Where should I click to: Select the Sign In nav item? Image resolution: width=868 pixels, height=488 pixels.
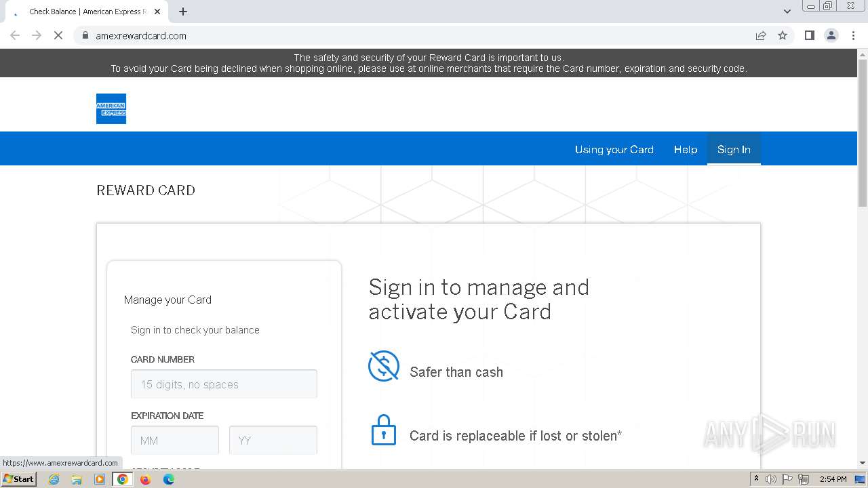734,149
